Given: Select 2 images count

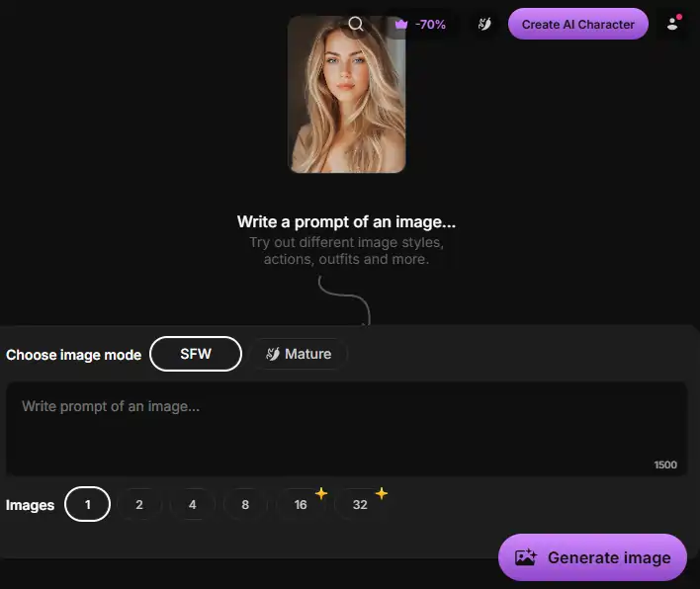Looking at the screenshot, I should pos(139,505).
